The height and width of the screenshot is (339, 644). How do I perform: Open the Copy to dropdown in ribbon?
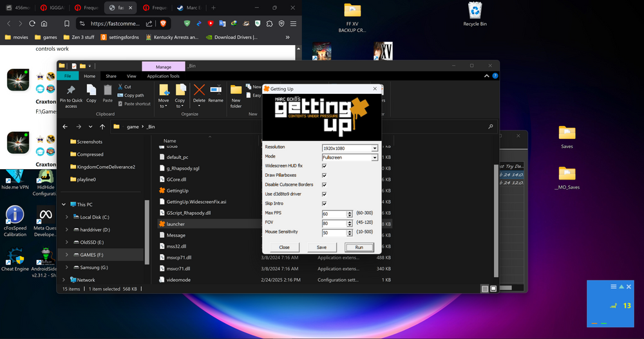pos(180,104)
